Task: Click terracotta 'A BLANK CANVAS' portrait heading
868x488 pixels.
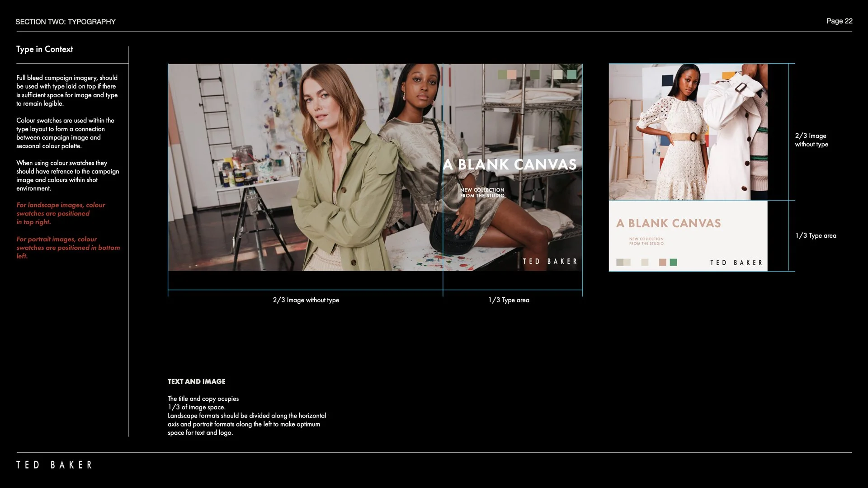Action: pos(668,223)
